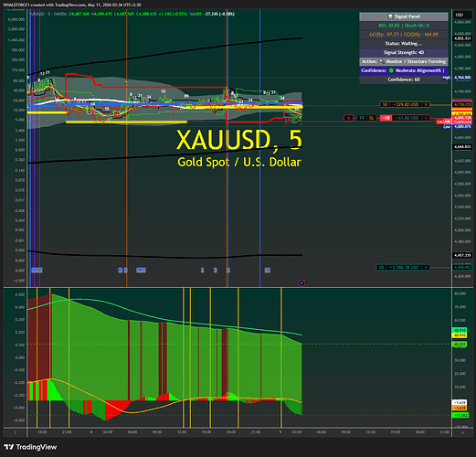Screen dimensions: 476x457
Task: Close the orange -229.82 USD order line
Action: [x=427, y=105]
